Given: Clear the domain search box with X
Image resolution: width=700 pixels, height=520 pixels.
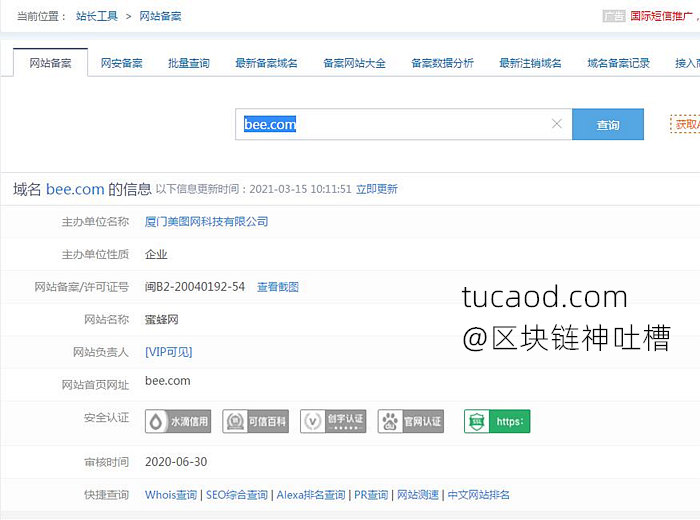Looking at the screenshot, I should pos(556,124).
